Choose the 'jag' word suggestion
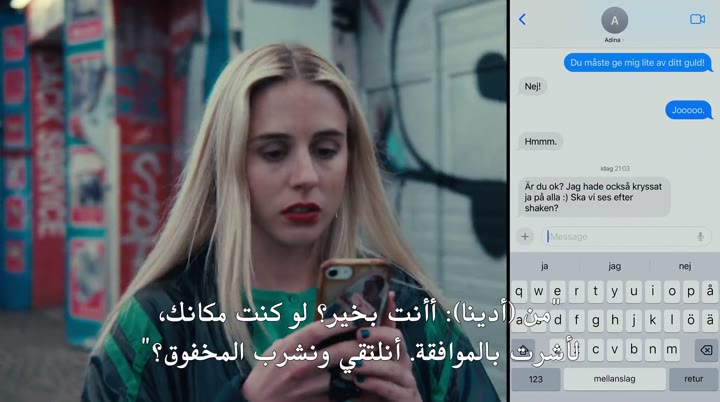Screen dimensions: 720x402 point(614,266)
